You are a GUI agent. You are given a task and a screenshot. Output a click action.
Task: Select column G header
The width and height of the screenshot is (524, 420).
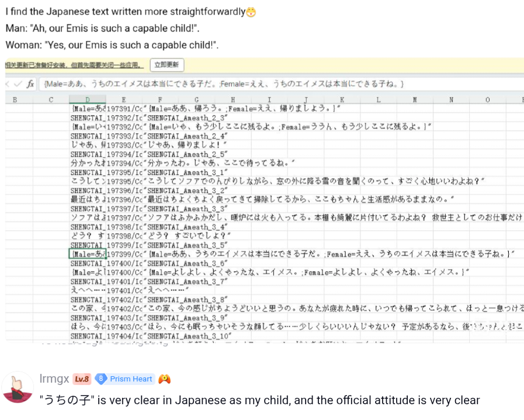tap(196, 99)
